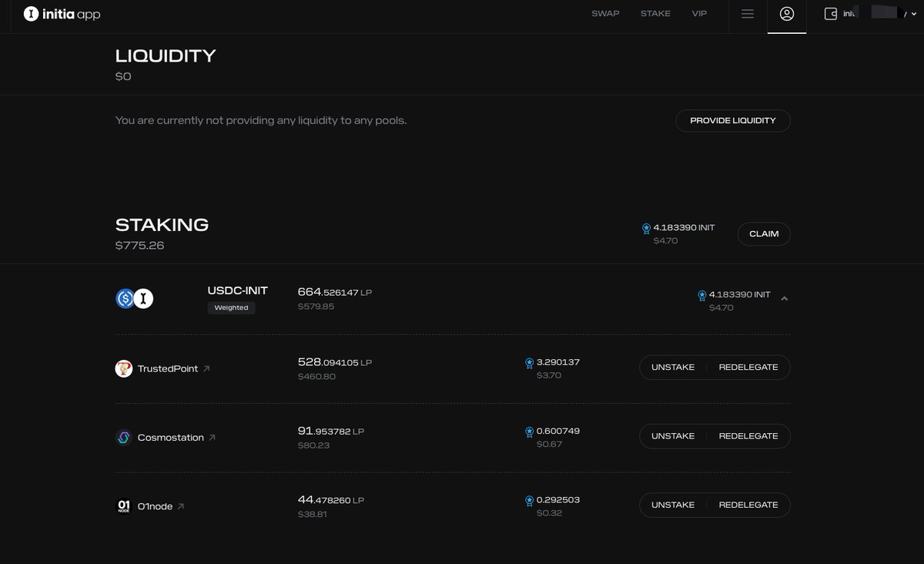The width and height of the screenshot is (924, 564).
Task: Click reward icon in USDC-INIT row
Action: pyautogui.click(x=702, y=295)
